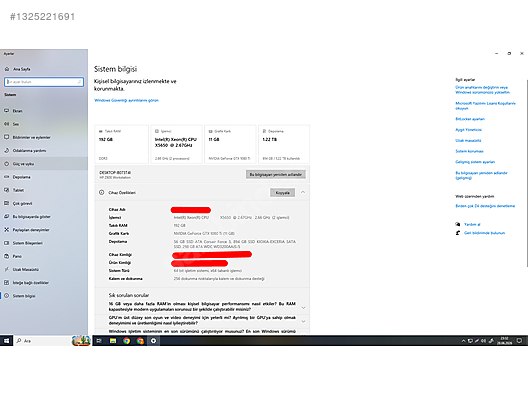Click the Yardım al help icon
528x396 pixels.
tap(458, 224)
